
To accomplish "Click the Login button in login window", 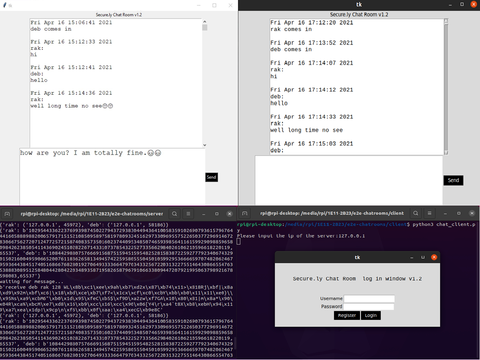I will (x=371, y=315).
